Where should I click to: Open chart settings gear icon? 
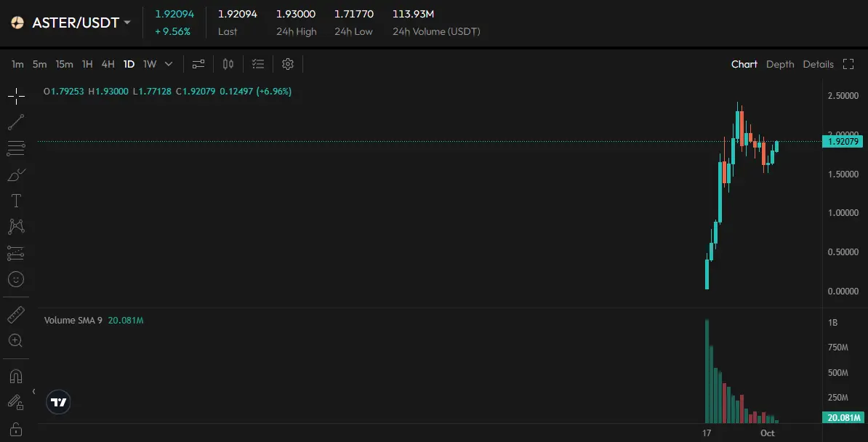tap(288, 64)
